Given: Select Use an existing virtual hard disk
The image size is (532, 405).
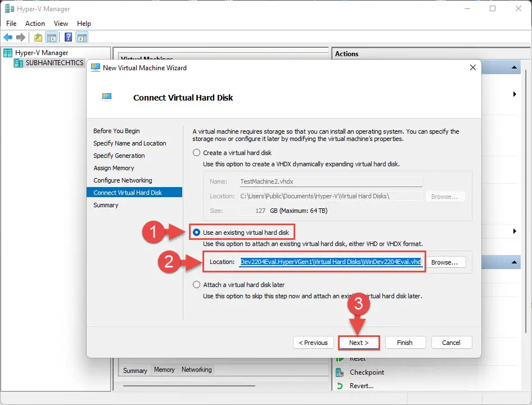Looking at the screenshot, I should pos(196,233).
